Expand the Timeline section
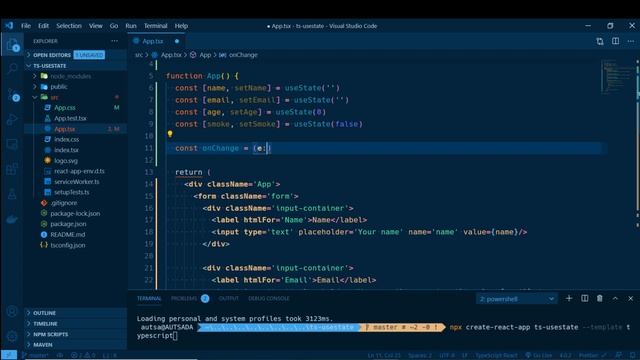 (76, 323)
